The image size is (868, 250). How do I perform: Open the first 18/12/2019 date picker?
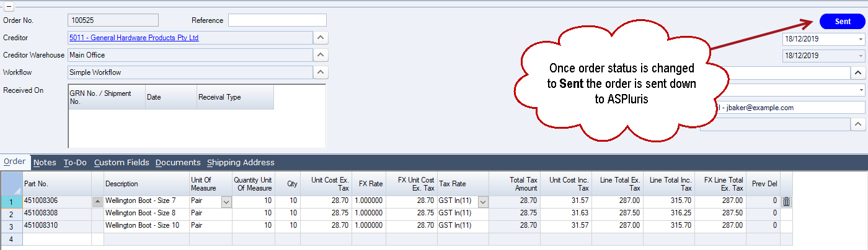click(x=861, y=38)
